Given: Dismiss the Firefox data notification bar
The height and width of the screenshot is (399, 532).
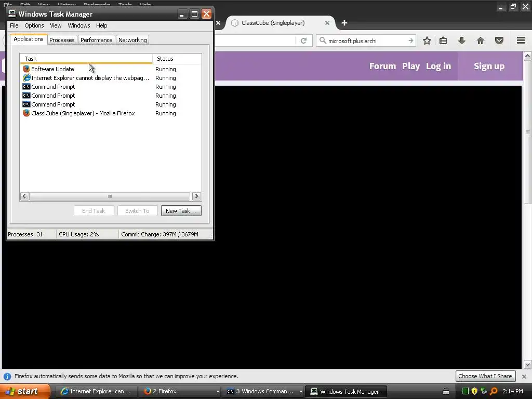Looking at the screenshot, I should click(x=524, y=376).
